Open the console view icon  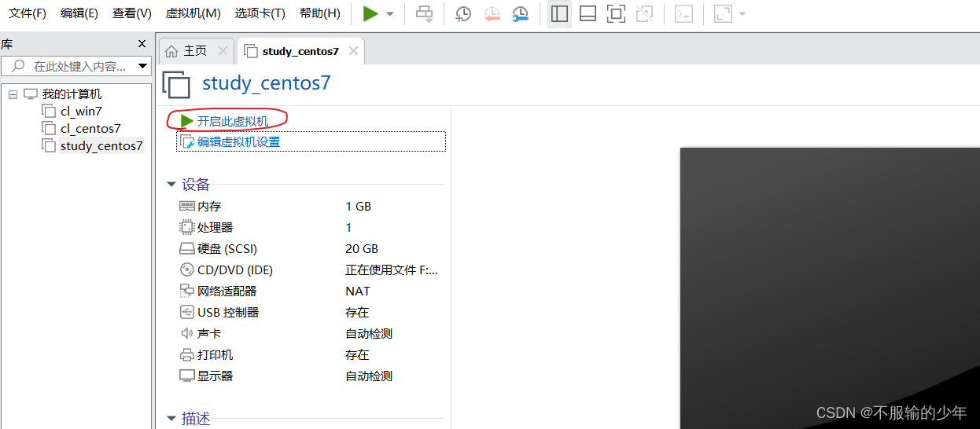[x=683, y=13]
